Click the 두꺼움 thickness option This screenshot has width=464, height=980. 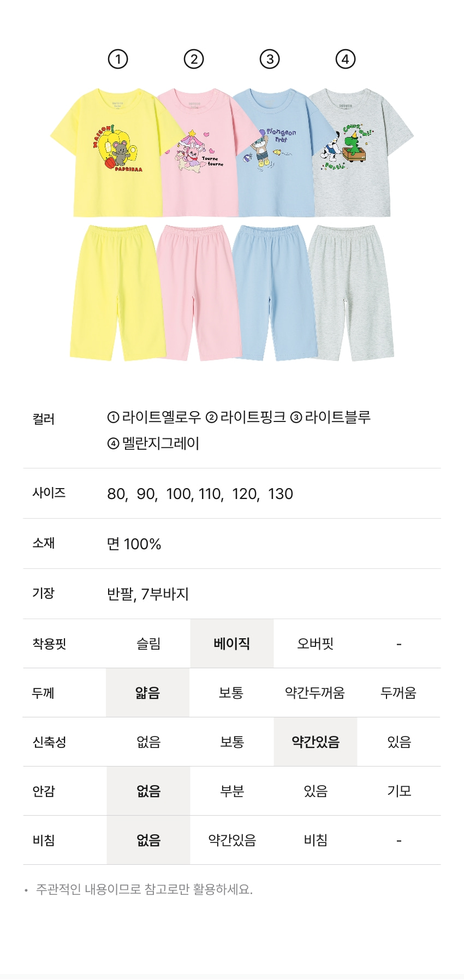pos(398,693)
